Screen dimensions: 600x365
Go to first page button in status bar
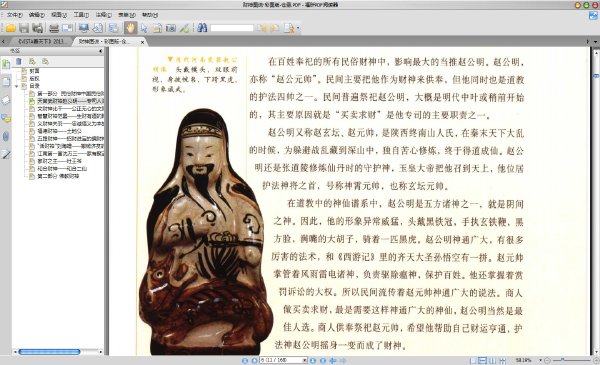[245, 360]
